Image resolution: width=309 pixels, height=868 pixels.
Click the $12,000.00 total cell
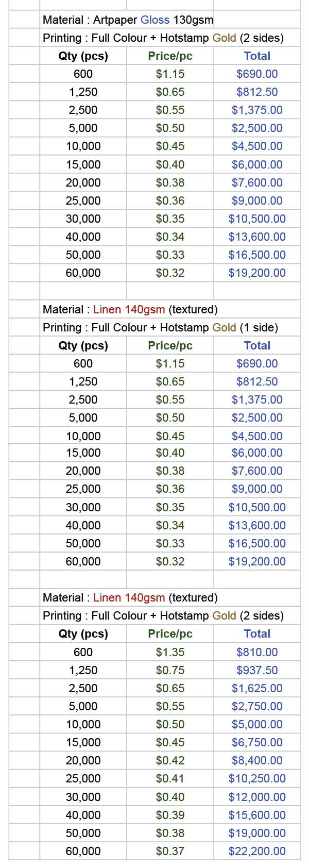[257, 797]
